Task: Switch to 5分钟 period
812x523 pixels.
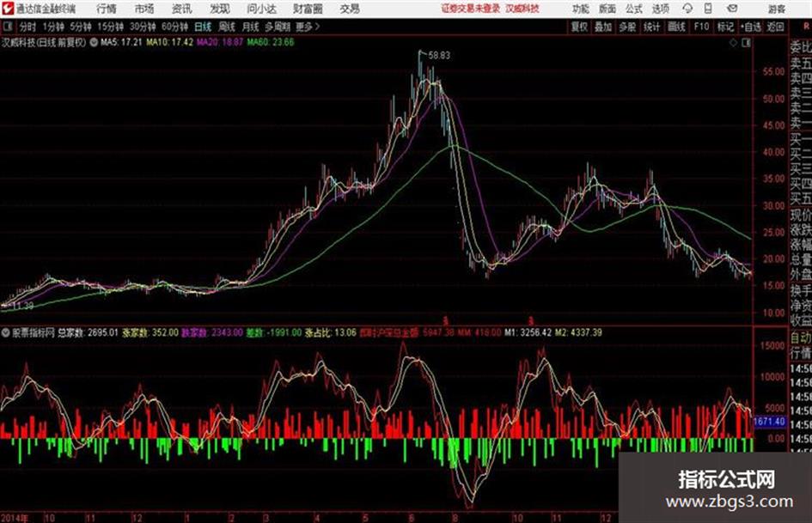Action: (x=80, y=27)
